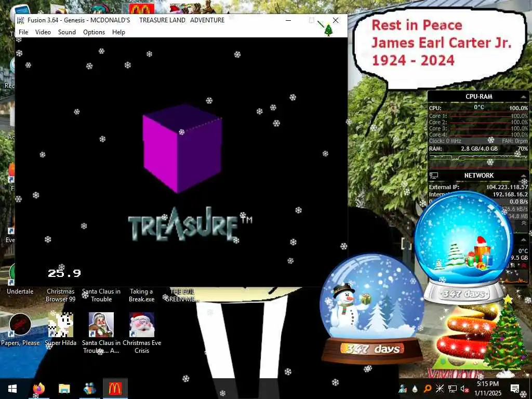Click the Fusion app icon in title bar
The image size is (532, 399).
(x=21, y=20)
